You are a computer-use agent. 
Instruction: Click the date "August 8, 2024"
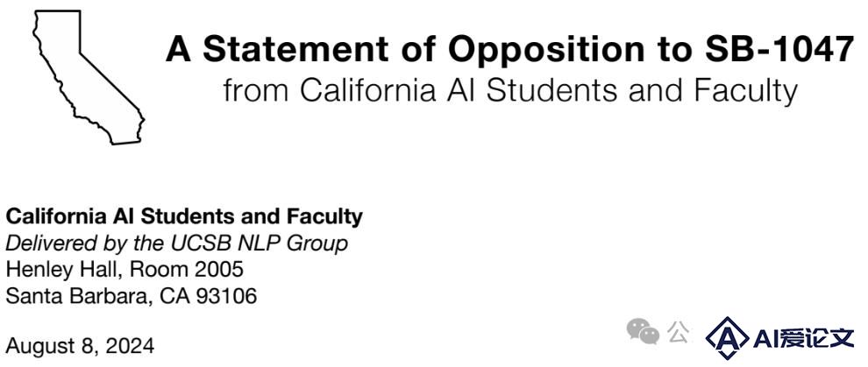coord(80,347)
